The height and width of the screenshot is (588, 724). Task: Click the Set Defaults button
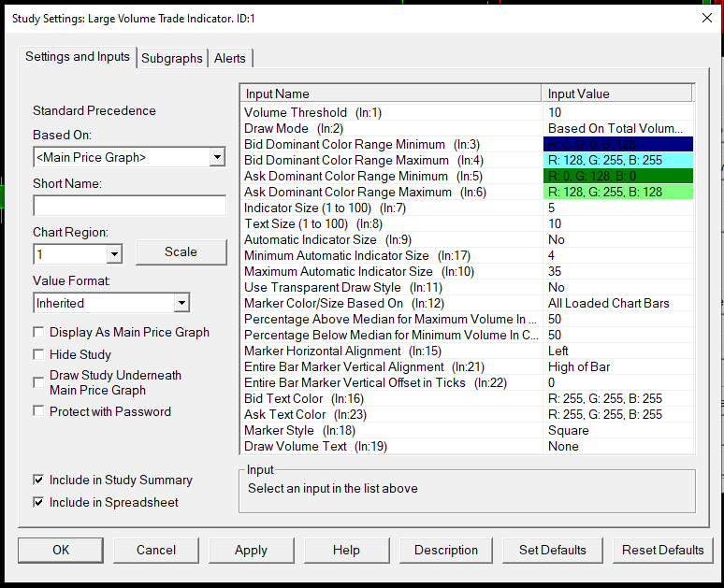click(552, 550)
